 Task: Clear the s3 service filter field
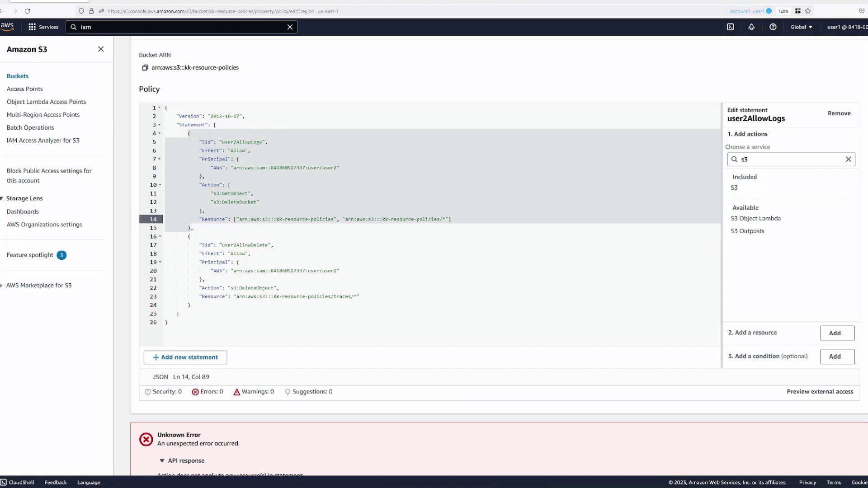[848, 160]
